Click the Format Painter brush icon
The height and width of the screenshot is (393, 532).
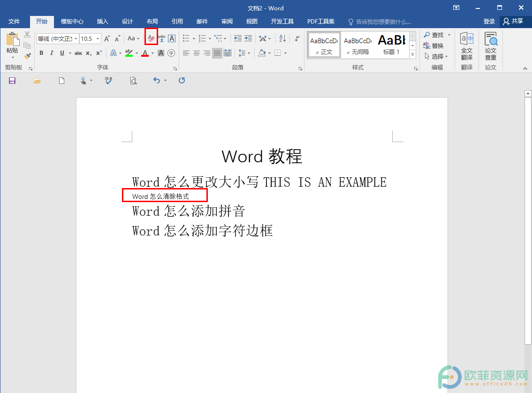(27, 56)
